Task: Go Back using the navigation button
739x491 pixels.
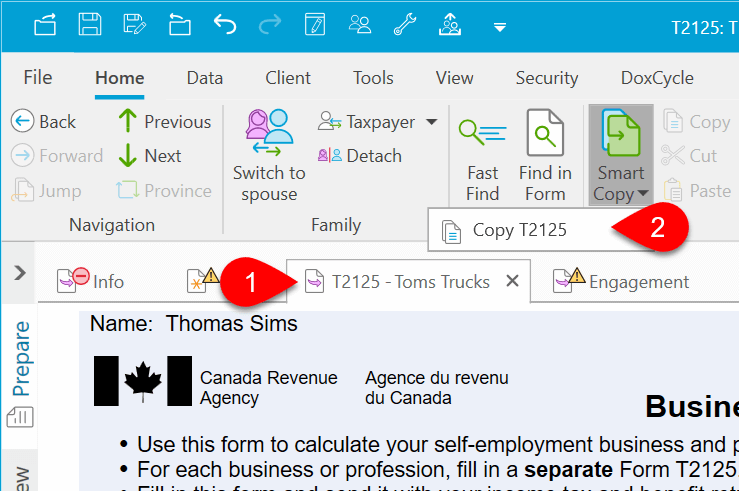Action: pos(43,122)
